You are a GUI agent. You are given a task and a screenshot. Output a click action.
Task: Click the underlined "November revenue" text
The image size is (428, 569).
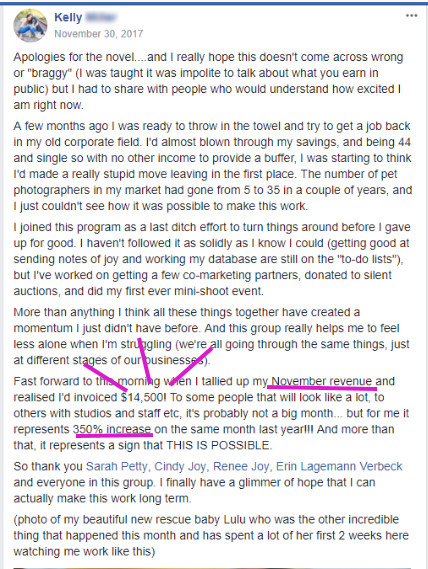[322, 381]
